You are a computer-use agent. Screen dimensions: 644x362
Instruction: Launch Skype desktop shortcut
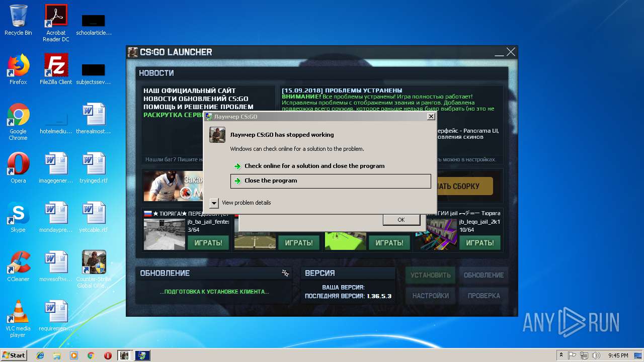(x=18, y=217)
